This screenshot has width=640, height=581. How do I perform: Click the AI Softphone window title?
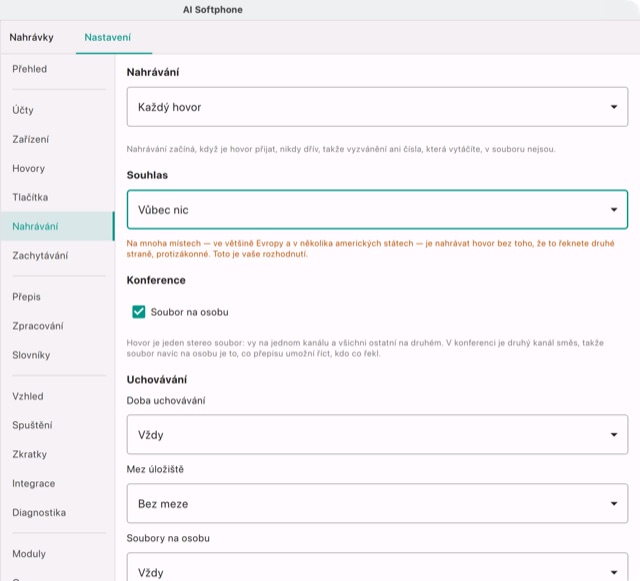click(x=213, y=10)
